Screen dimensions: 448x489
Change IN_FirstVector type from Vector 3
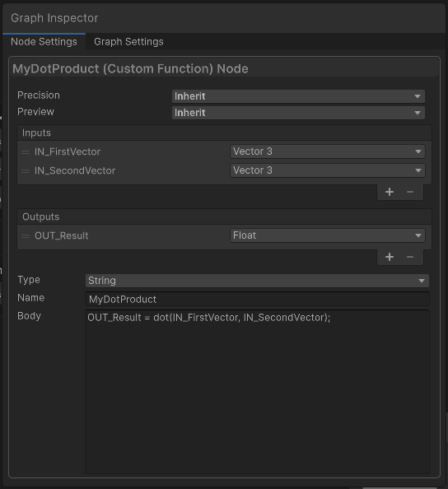328,151
